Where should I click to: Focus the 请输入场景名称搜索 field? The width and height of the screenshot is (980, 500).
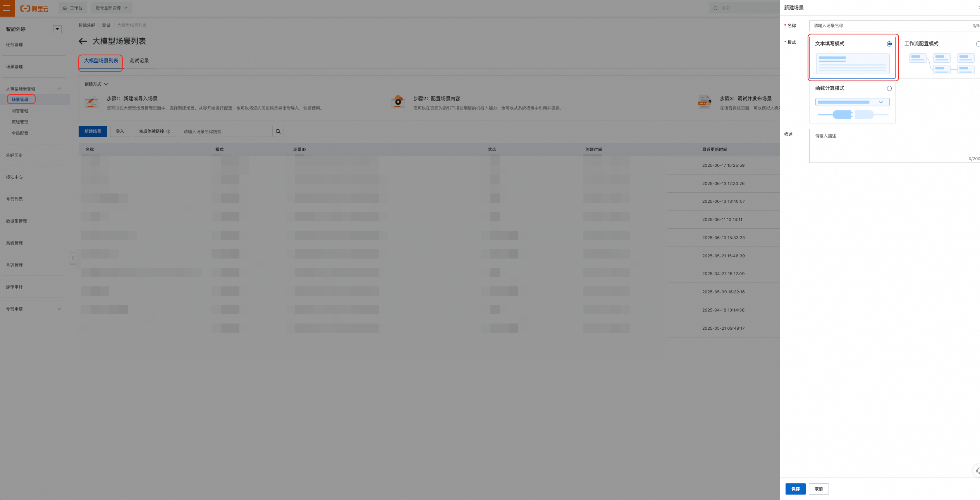(226, 132)
